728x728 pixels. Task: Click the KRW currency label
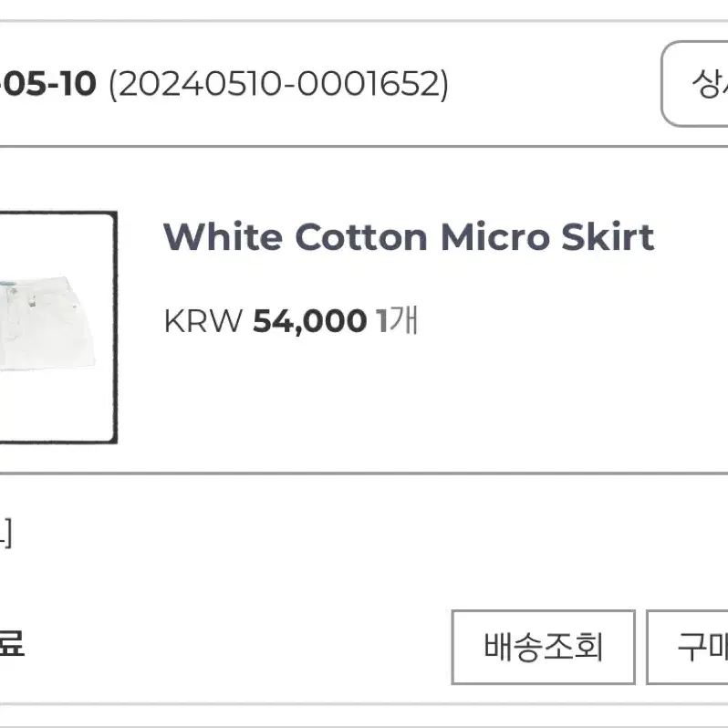203,321
